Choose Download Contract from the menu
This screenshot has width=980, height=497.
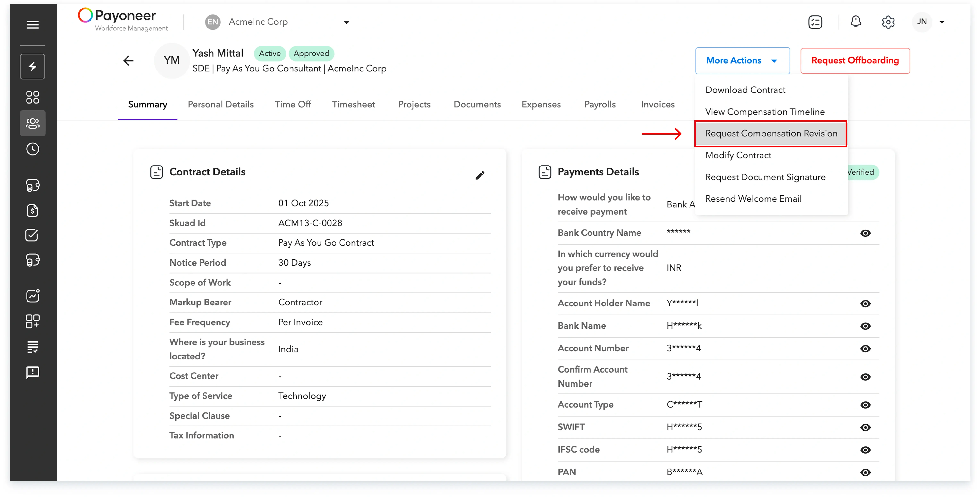tap(745, 90)
